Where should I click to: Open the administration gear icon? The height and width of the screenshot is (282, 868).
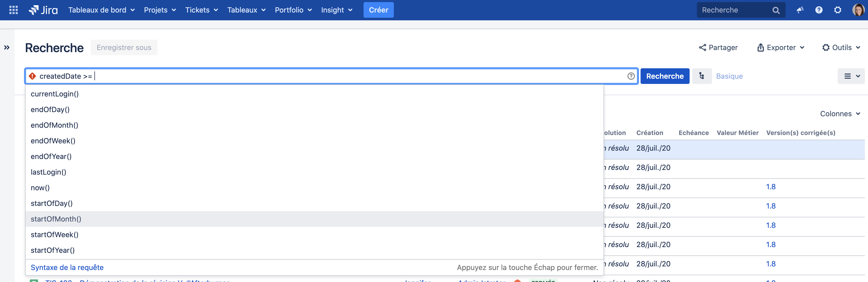click(838, 10)
